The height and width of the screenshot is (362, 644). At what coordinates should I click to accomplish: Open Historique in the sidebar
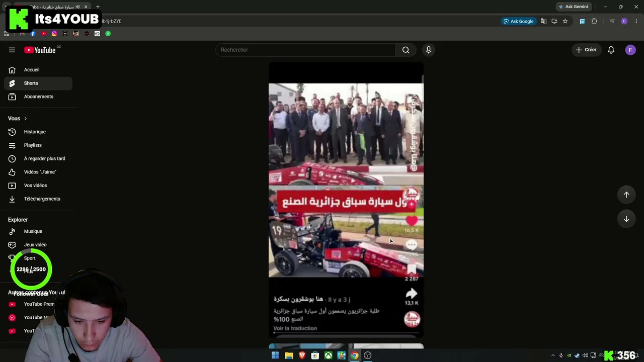38,132
